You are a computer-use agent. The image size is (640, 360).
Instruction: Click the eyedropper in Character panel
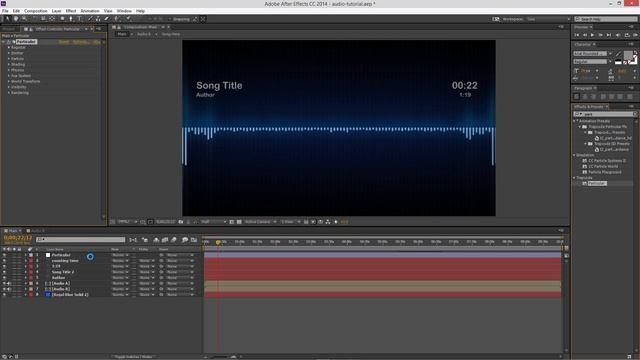click(x=618, y=53)
